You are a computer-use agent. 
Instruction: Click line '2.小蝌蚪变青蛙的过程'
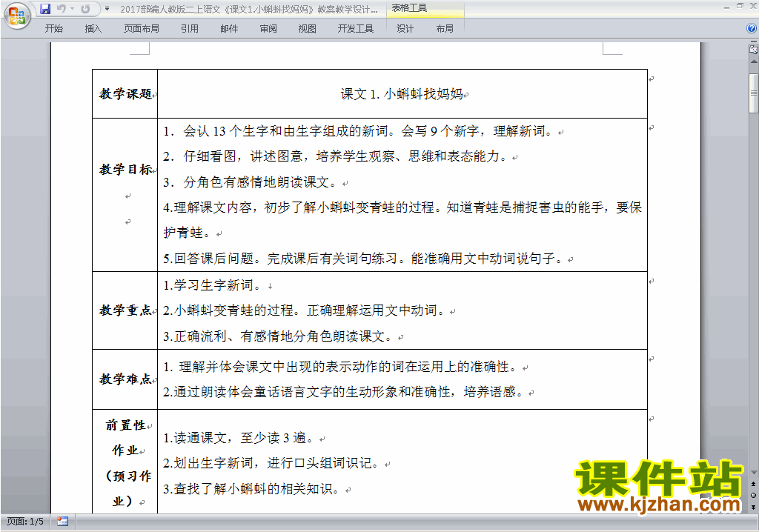tap(305, 310)
